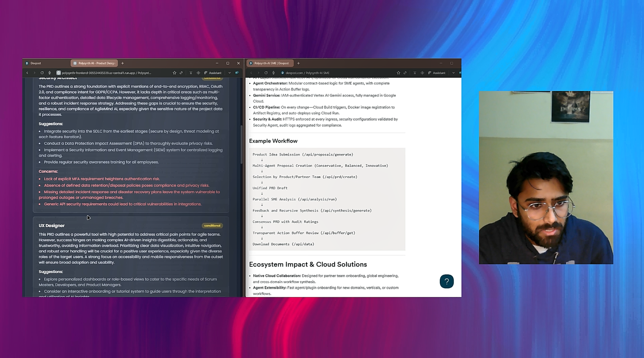Bookmark the Devpost page with the star

coord(398,73)
